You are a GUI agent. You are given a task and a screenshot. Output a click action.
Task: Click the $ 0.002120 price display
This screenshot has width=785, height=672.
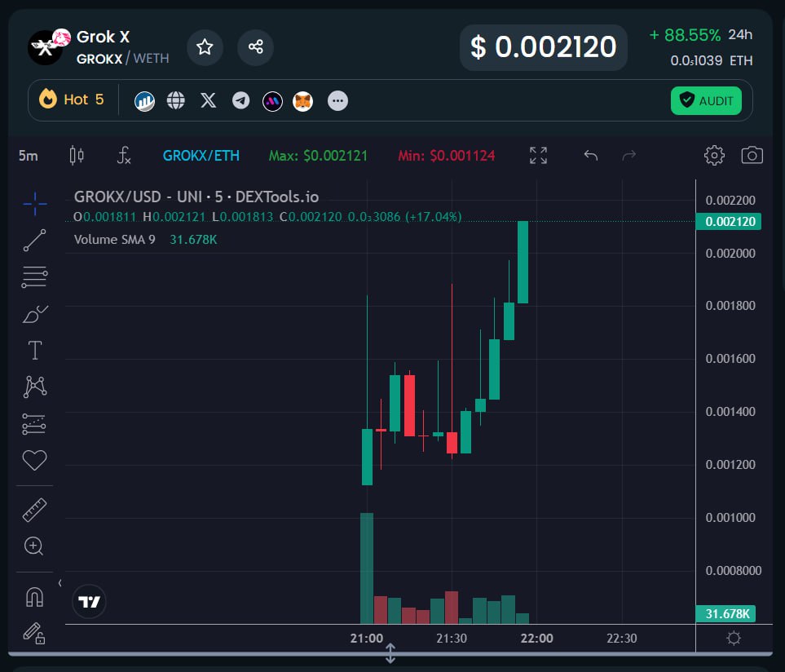[x=543, y=47]
